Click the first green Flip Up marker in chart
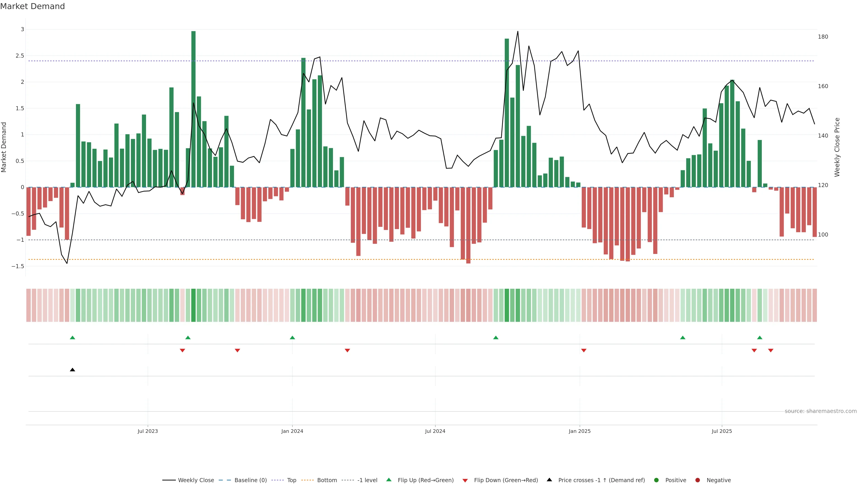The height and width of the screenshot is (488, 868). coord(72,338)
